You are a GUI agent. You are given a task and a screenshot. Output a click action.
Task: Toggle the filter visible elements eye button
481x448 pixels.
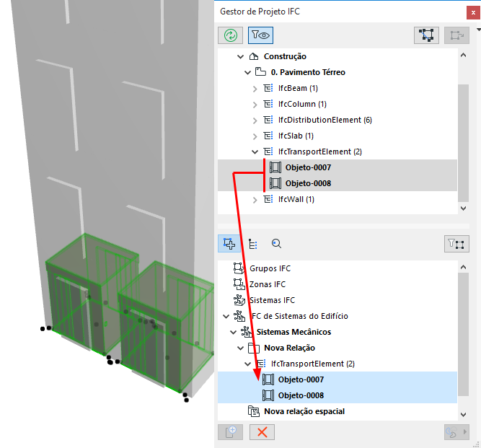pyautogui.click(x=260, y=35)
